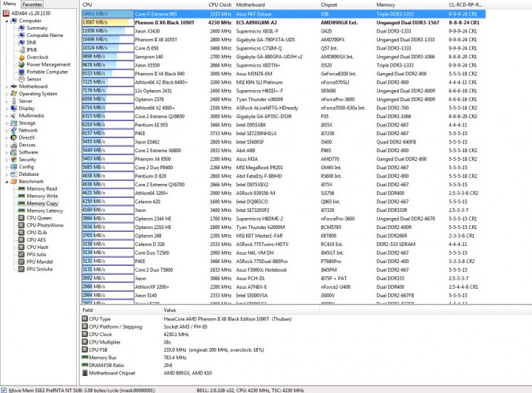The width and height of the screenshot is (532, 393).
Task: Click the Multimedia speaker icon
Action: 14,116
